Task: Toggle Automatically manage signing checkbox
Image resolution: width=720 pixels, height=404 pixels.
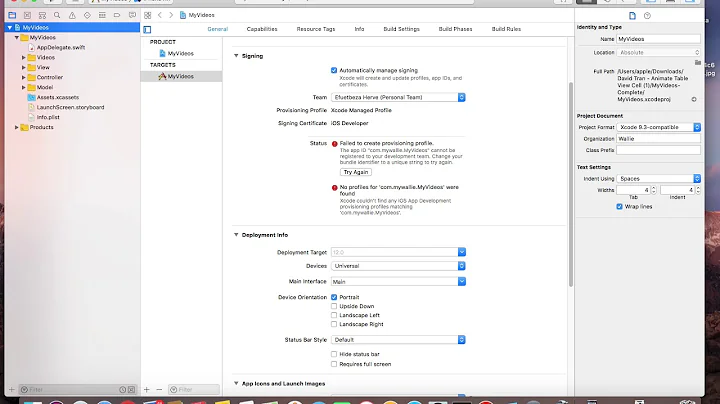Action: coord(334,70)
